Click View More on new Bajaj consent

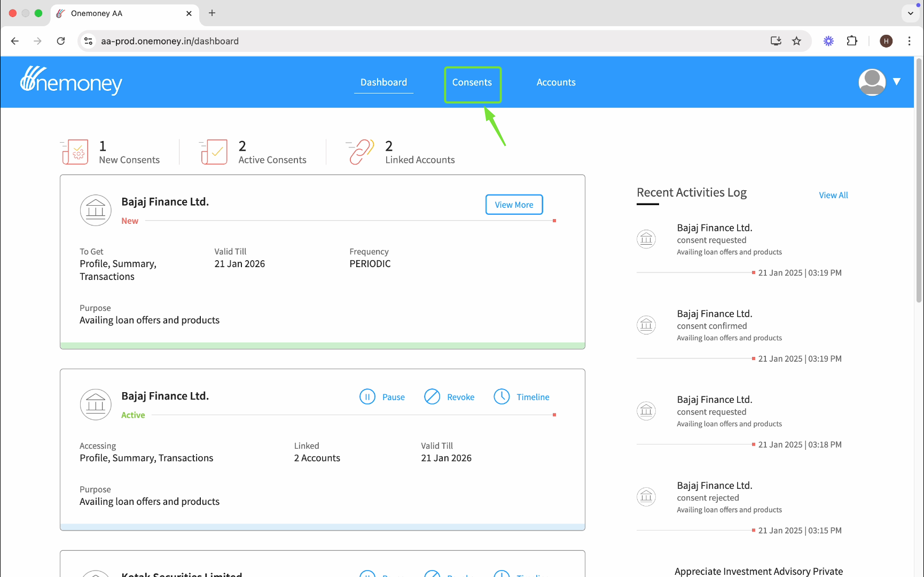tap(514, 205)
